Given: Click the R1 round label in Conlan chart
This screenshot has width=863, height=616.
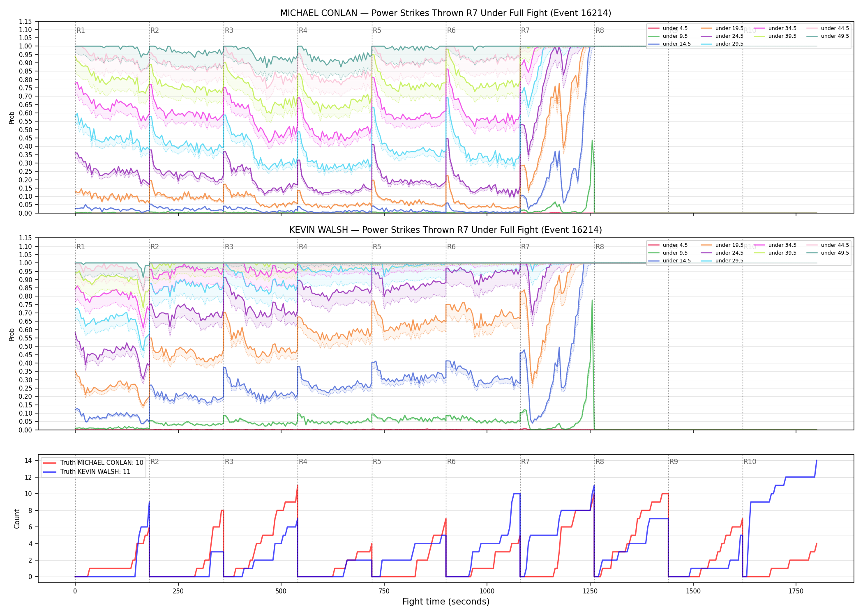Looking at the screenshot, I should tap(81, 30).
